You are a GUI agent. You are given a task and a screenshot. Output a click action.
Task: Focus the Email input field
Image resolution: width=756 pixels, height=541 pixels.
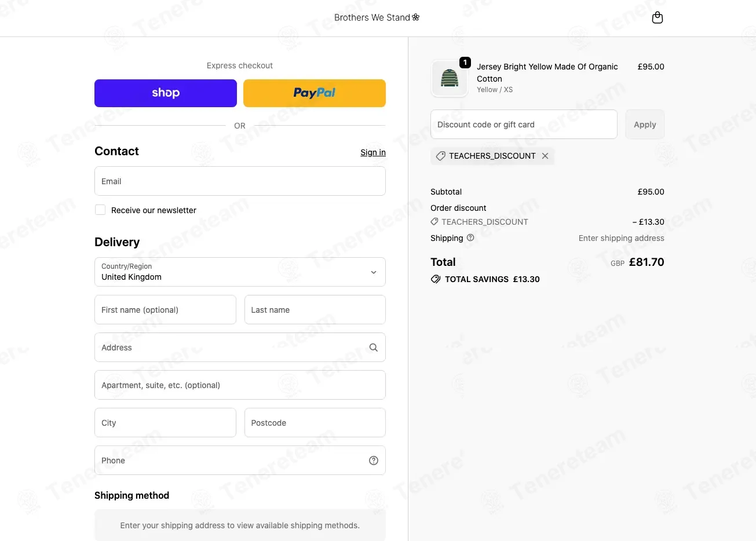[240, 181]
